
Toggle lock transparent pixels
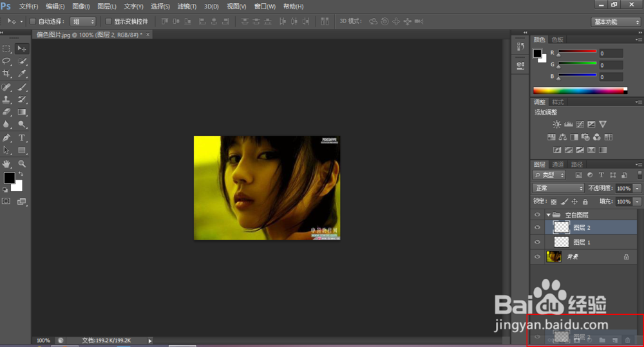554,202
